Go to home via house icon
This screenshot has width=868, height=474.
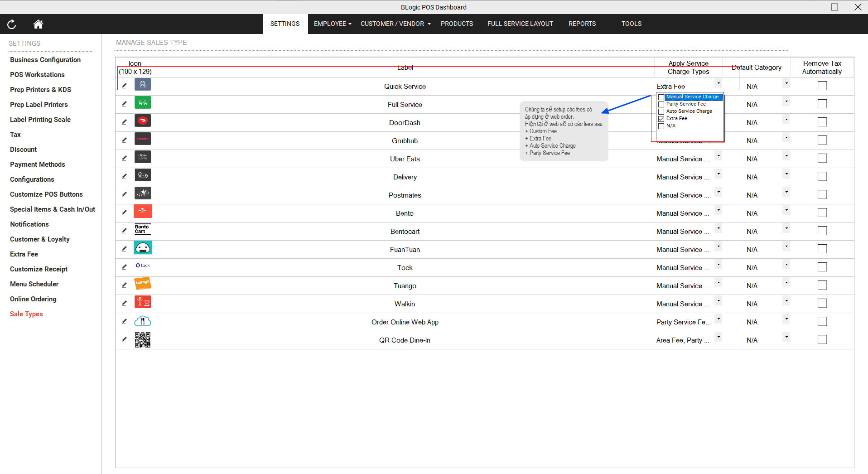pyautogui.click(x=38, y=24)
